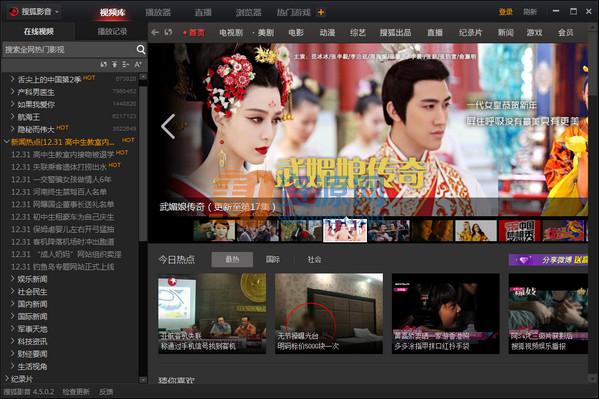Select the 社会 filter tab
599x399 pixels.
tap(314, 260)
